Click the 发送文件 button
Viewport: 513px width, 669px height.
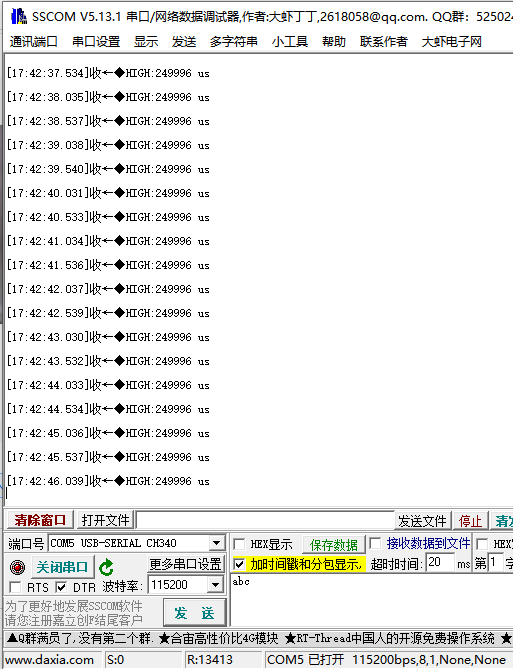(422, 521)
